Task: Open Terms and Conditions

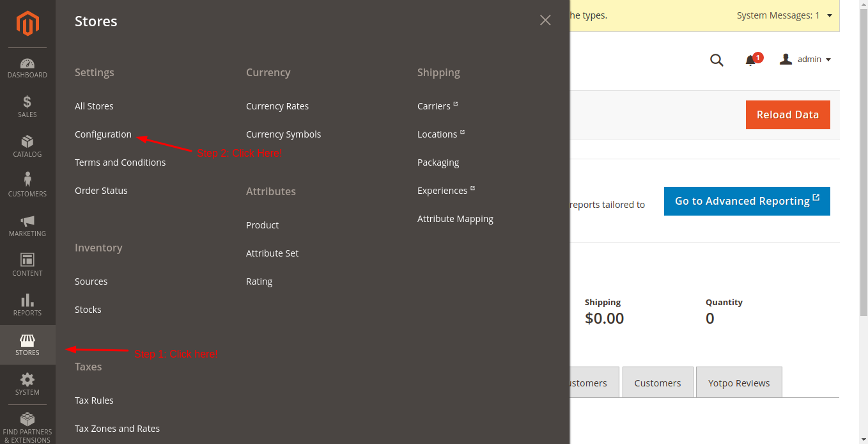Action: point(120,163)
